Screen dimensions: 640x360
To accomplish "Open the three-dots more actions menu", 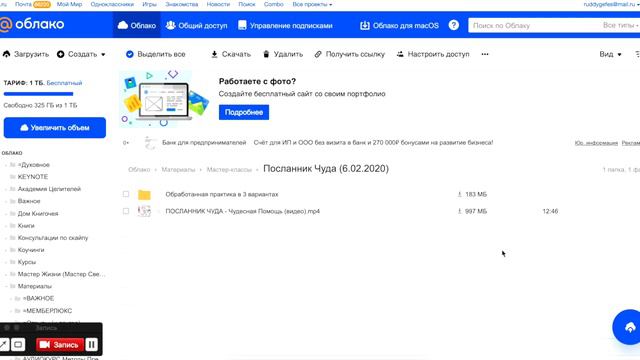I will coord(485,54).
